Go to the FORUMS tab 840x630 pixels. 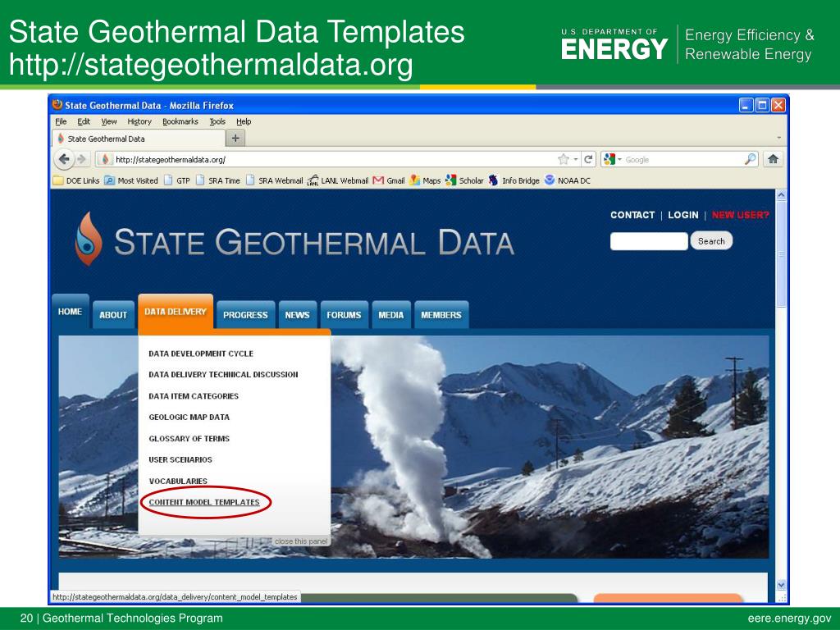click(344, 315)
